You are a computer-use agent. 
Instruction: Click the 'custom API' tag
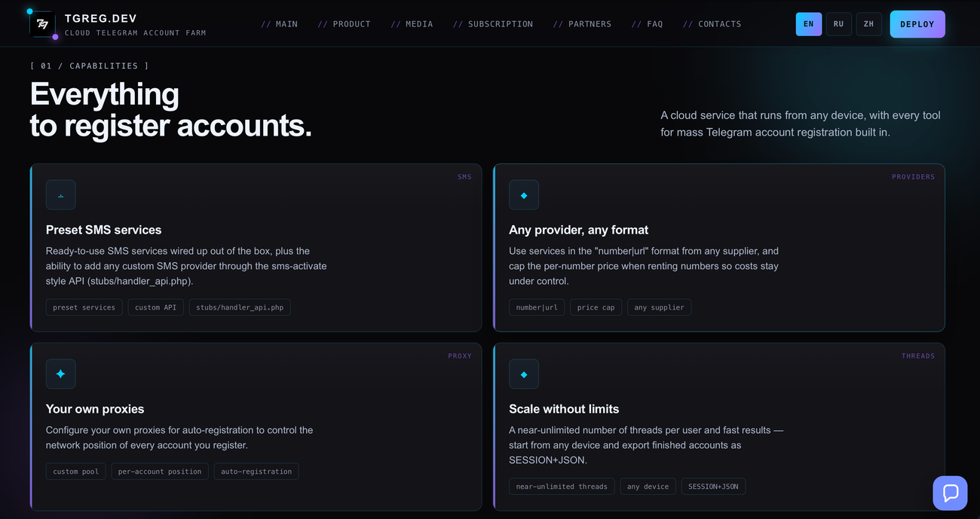point(156,307)
